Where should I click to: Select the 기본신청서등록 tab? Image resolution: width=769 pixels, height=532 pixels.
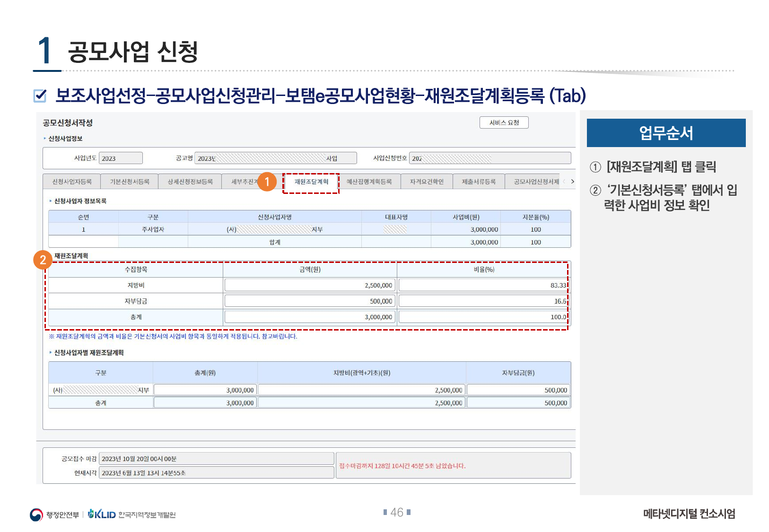point(130,182)
